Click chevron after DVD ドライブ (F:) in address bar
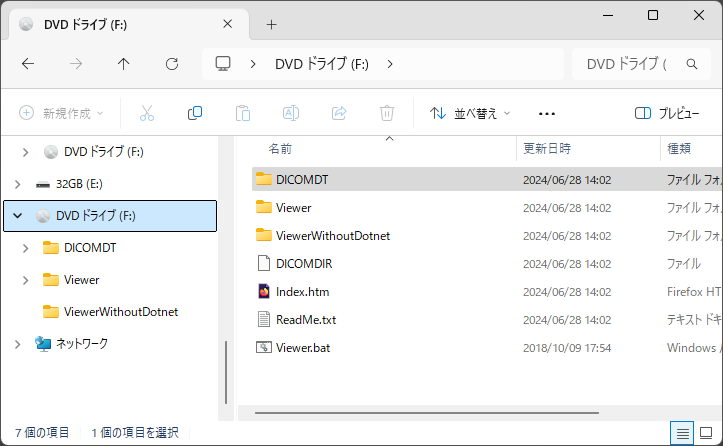Image resolution: width=723 pixels, height=446 pixels. (390, 64)
